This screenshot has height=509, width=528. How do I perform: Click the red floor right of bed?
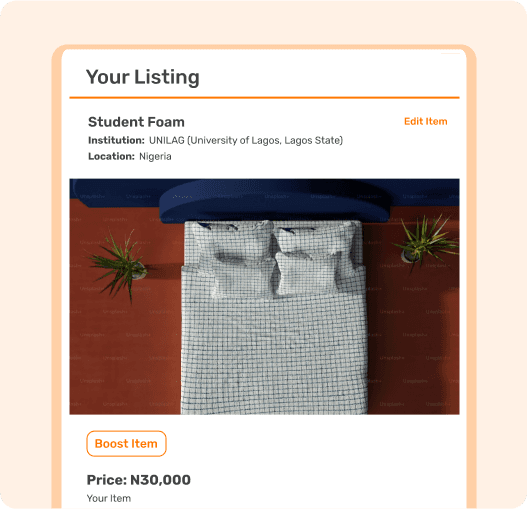414,337
